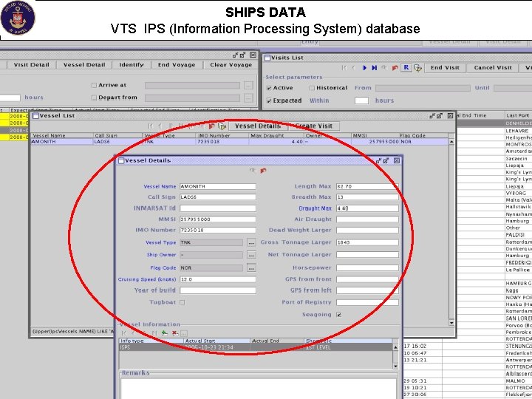The height and width of the screenshot is (399, 532).
Task: Maximize the Vessel Details window
Action: [386, 161]
